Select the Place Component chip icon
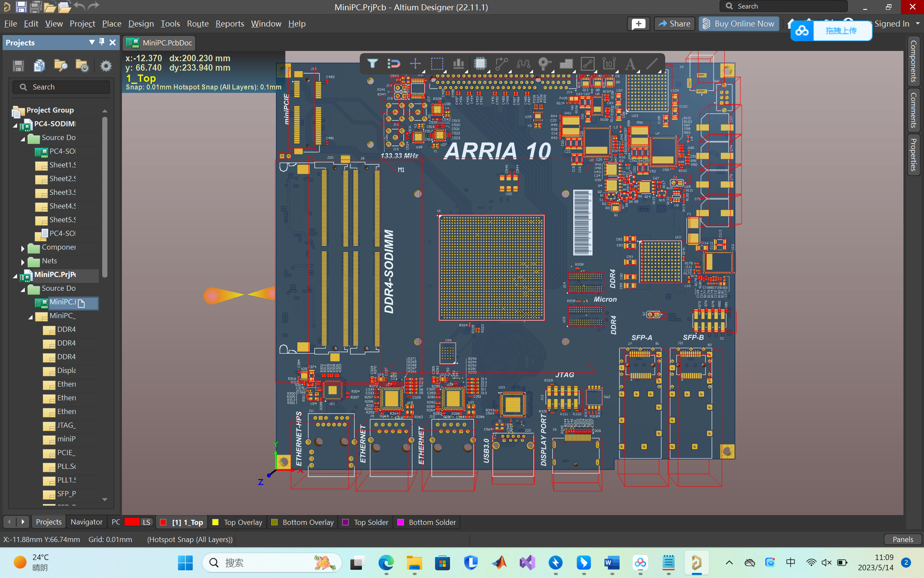 tap(480, 64)
